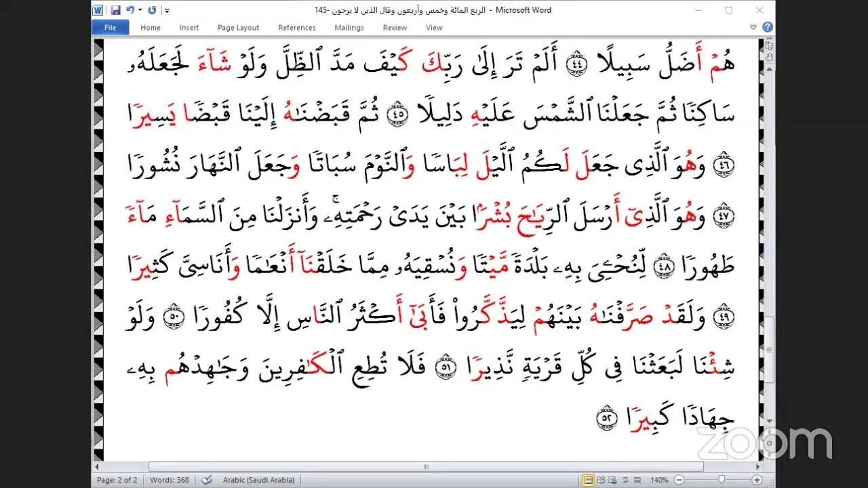Switch to the Home ribbon tab
This screenshot has height=488, width=868.
(151, 28)
